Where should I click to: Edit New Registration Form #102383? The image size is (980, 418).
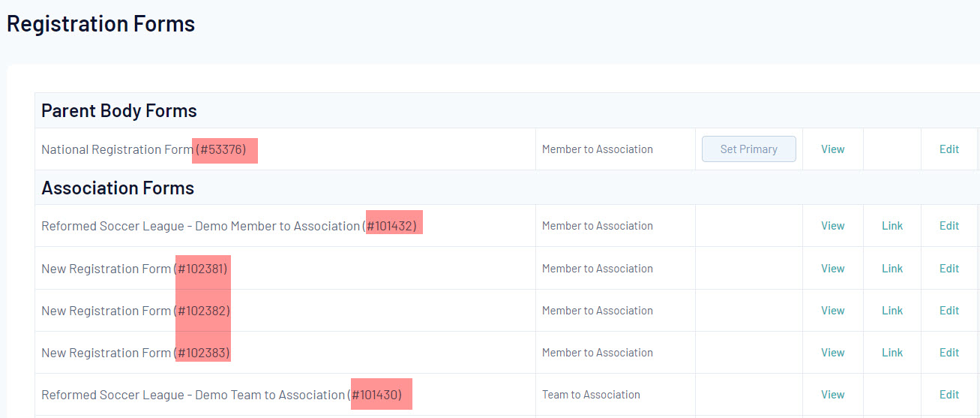[949, 353]
